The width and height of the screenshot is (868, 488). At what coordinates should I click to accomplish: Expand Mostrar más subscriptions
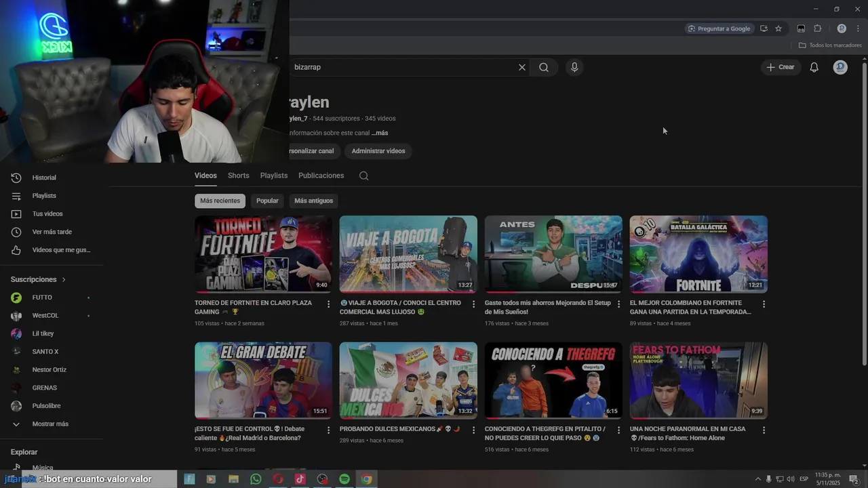coord(52,424)
